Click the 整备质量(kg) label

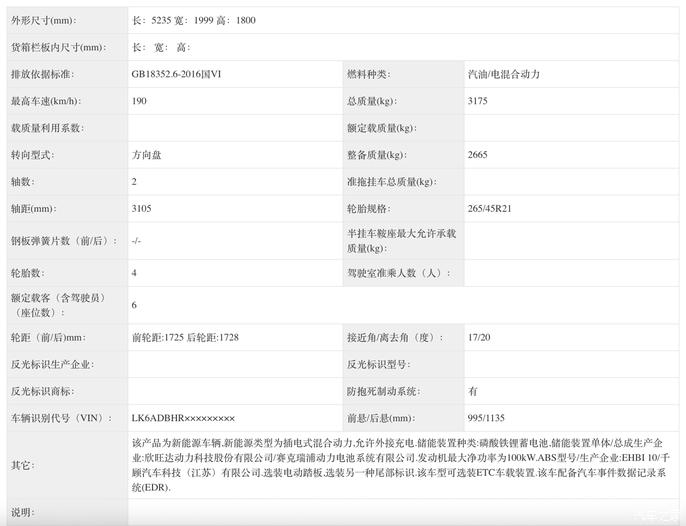377,155
